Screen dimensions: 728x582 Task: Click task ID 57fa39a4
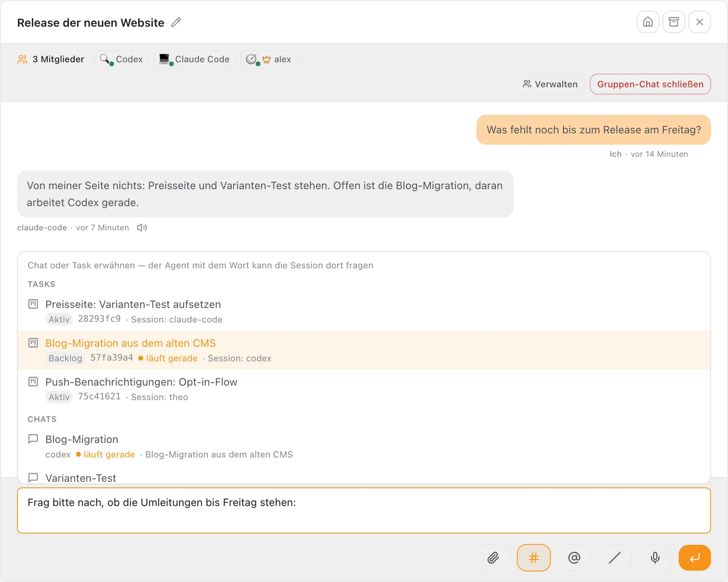(112, 358)
